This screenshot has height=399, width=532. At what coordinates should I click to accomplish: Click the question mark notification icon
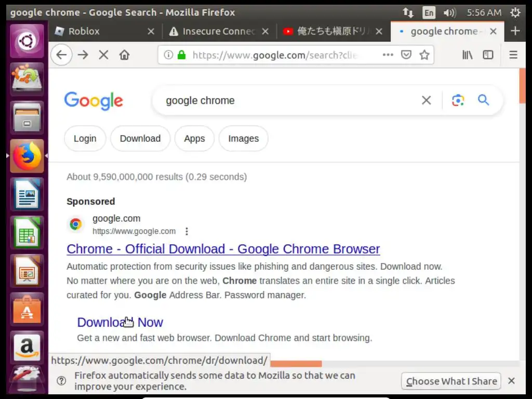pos(61,381)
